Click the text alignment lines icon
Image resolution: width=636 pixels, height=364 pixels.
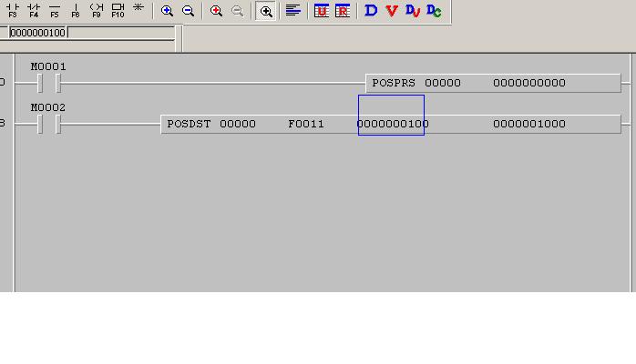click(x=293, y=11)
